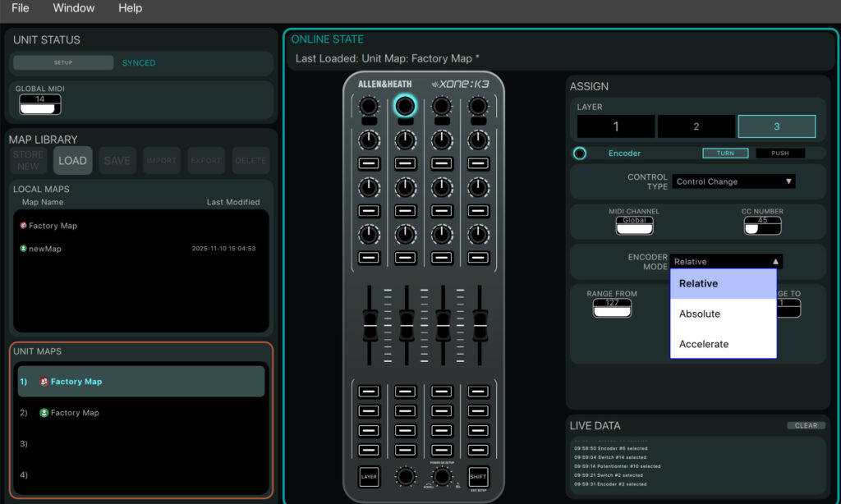Select the top-left encoder knob on the device
Image resolution: width=841 pixels, height=504 pixels.
(368, 108)
